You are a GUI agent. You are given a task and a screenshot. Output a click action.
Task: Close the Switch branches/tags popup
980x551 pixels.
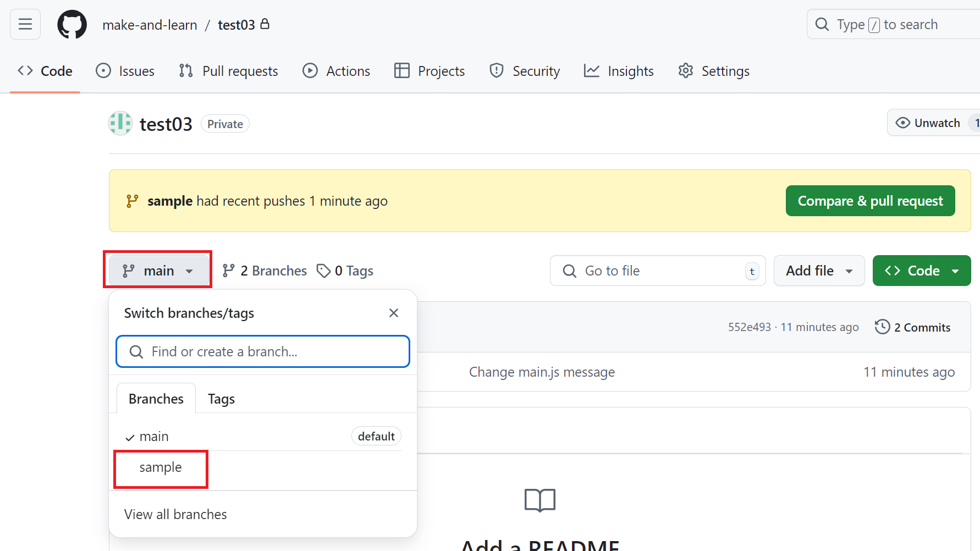tap(394, 313)
